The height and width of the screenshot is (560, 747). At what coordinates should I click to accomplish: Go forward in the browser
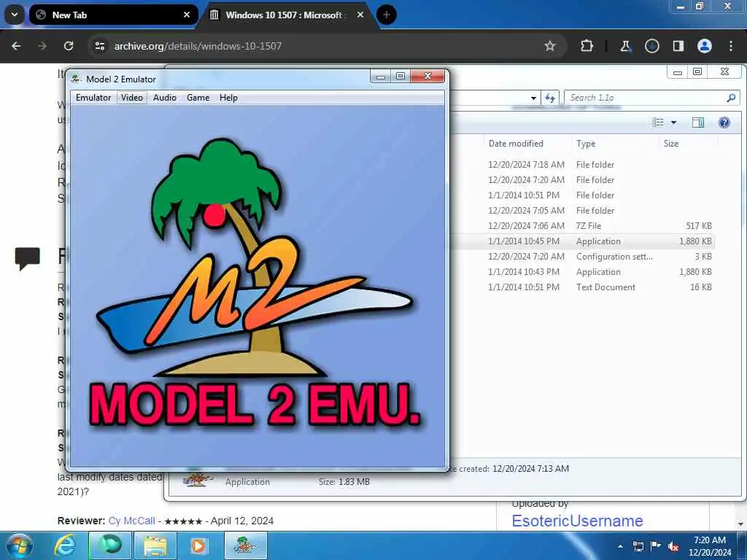coord(42,46)
